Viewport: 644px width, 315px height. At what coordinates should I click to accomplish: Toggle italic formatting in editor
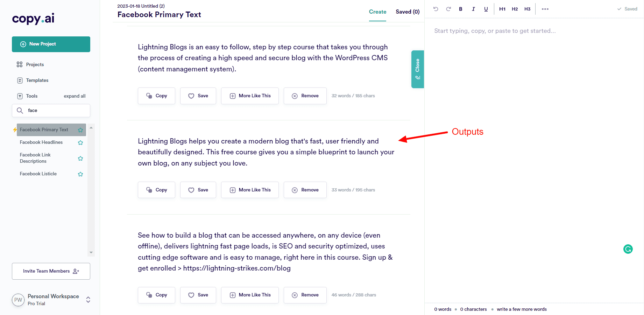point(473,9)
